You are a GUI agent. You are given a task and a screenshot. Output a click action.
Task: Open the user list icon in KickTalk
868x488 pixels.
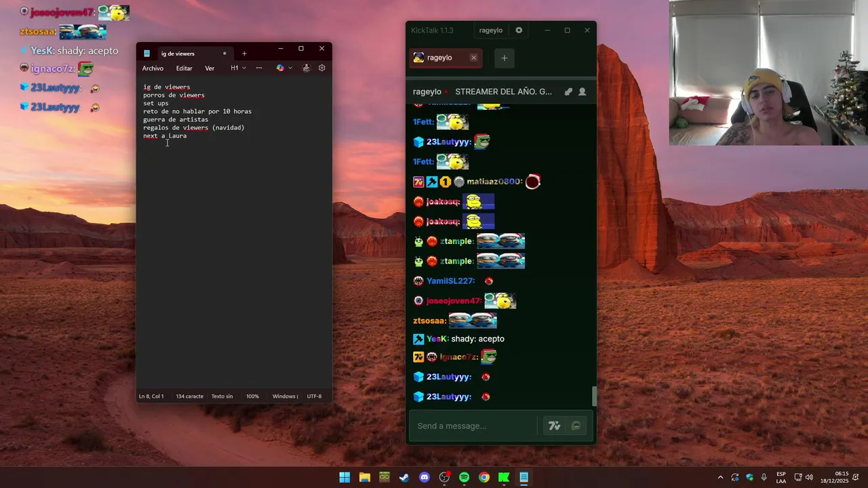[x=582, y=91]
